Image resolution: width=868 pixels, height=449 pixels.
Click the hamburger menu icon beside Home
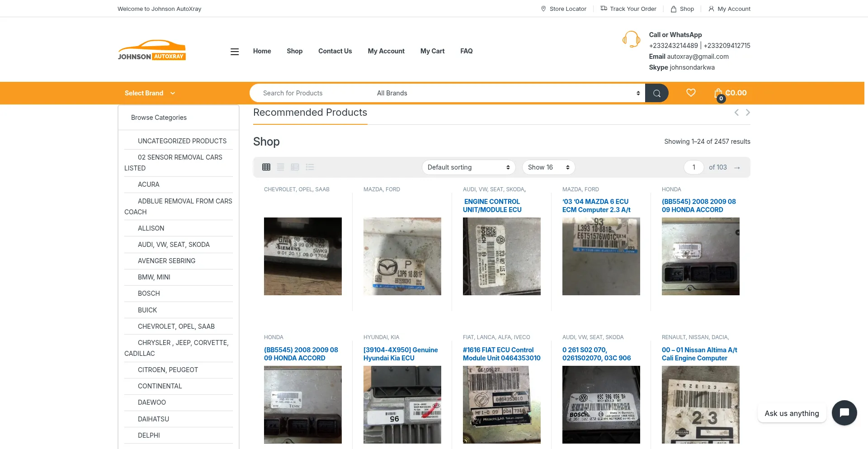point(234,52)
